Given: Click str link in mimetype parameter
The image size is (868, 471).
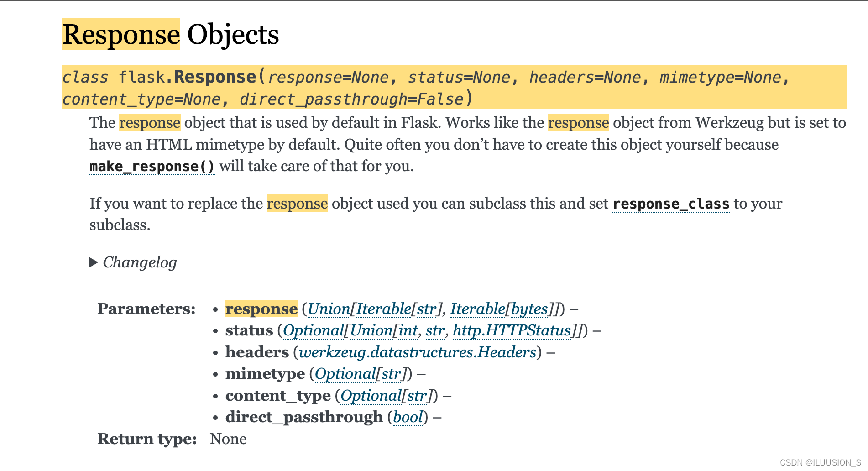Looking at the screenshot, I should (391, 374).
